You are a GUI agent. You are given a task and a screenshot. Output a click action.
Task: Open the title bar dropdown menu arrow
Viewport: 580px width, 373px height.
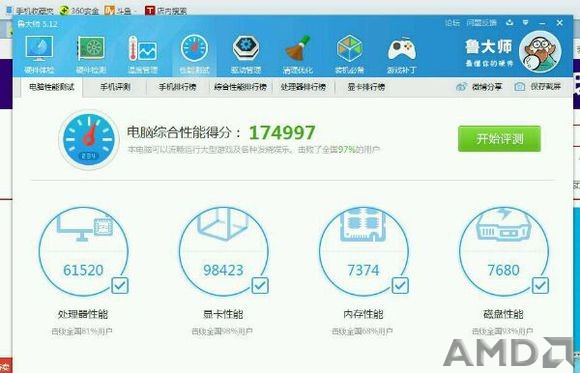point(525,23)
